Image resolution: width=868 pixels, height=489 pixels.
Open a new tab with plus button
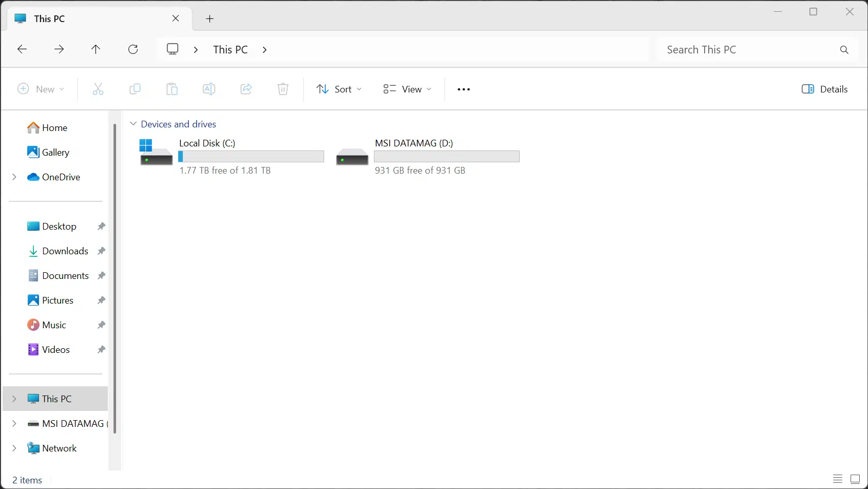click(210, 19)
